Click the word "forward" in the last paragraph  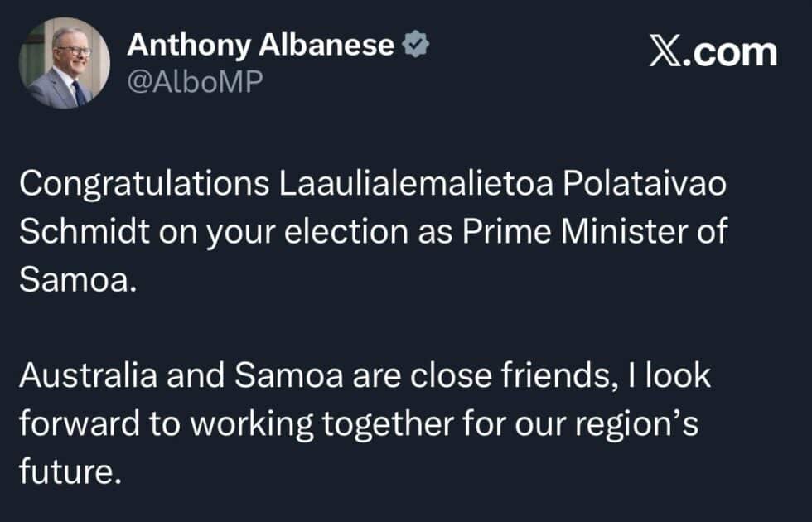(x=80, y=423)
